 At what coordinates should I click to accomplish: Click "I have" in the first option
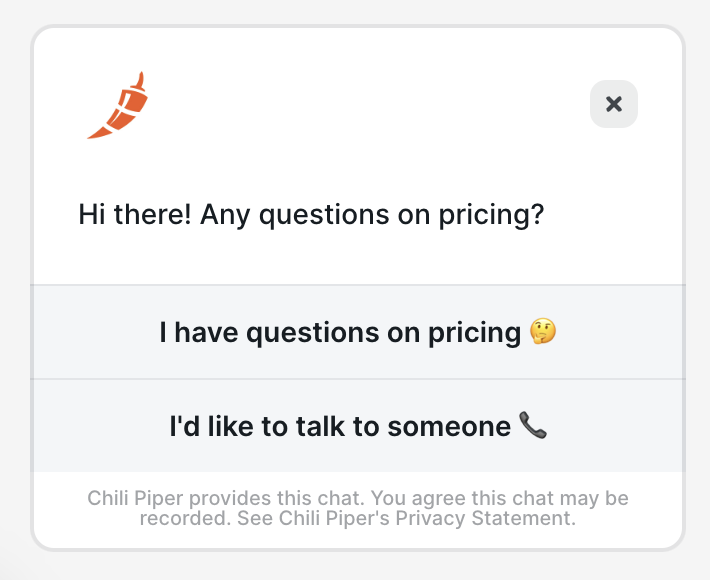click(x=195, y=333)
